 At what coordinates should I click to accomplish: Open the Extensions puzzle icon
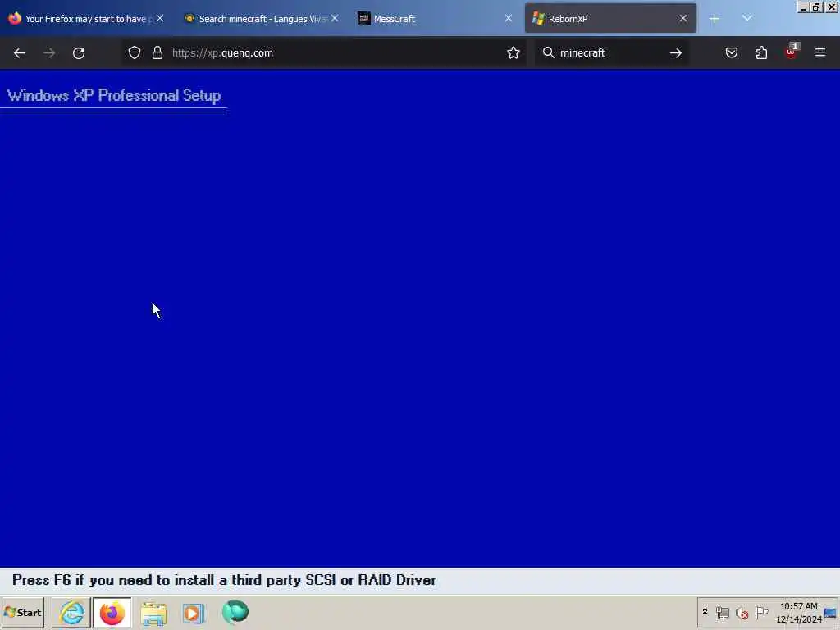tap(761, 52)
